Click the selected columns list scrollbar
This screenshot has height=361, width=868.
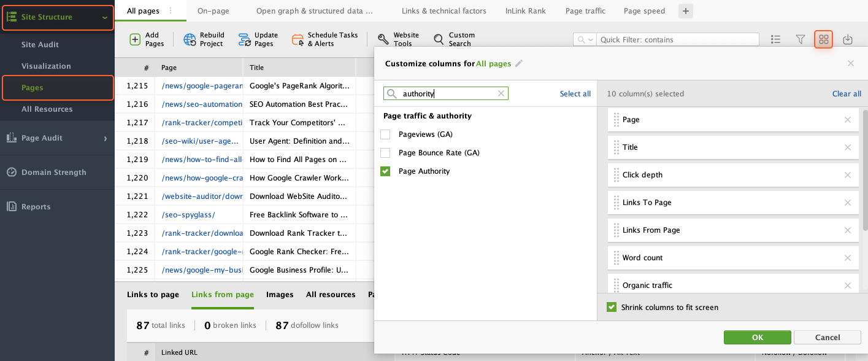[x=865, y=166]
